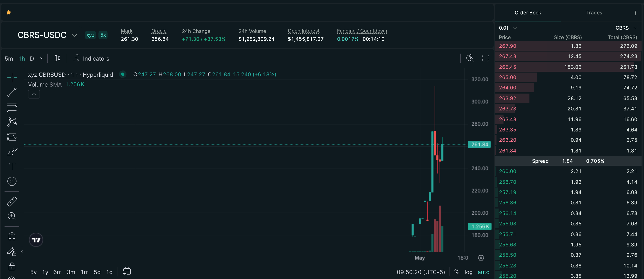Click the xyz tag badge
The width and height of the screenshot is (644, 279).
click(x=90, y=35)
